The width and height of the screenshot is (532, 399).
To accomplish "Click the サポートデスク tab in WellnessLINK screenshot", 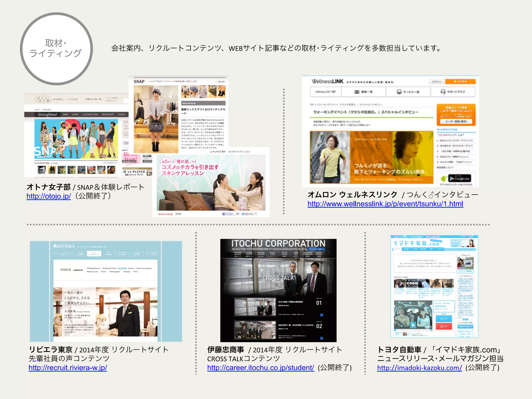I will click(453, 92).
